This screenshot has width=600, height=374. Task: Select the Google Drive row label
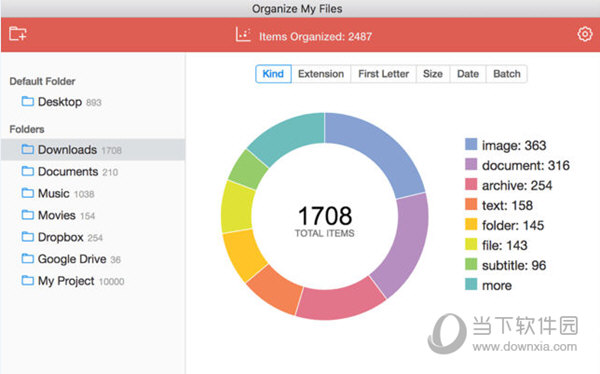point(72,259)
